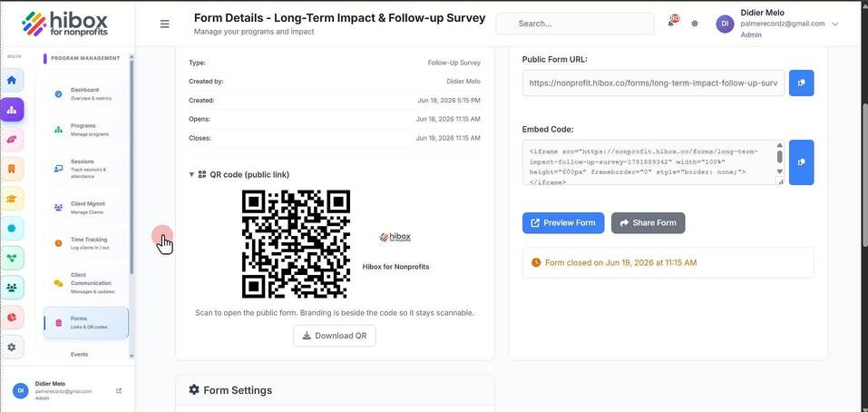Open the home icon in left rail
The height and width of the screenshot is (412, 868).
12,80
